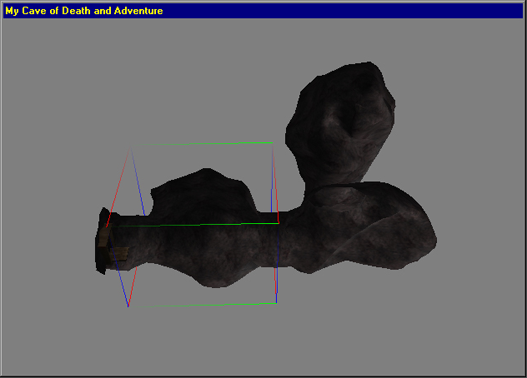
Task: Click the raised hump atop the tunnel
Action: click(203, 193)
